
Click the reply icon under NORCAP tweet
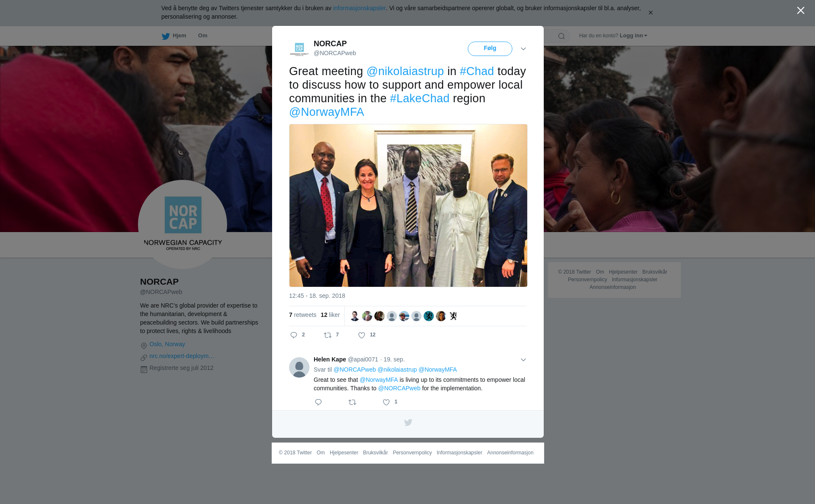(294, 335)
